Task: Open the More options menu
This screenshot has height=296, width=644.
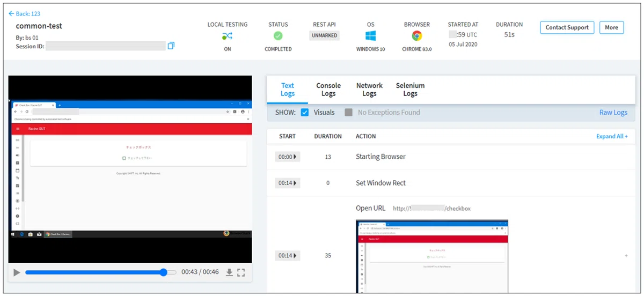Action: pyautogui.click(x=611, y=27)
